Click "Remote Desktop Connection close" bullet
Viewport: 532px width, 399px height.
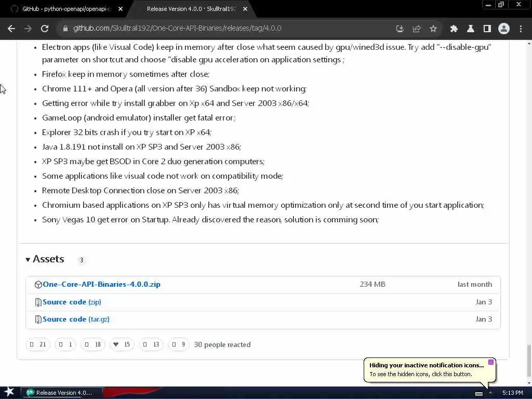140,190
